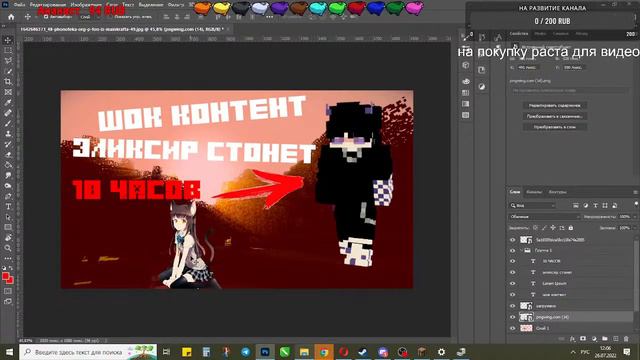Create a new group with the folder icon

pyautogui.click(x=604, y=339)
